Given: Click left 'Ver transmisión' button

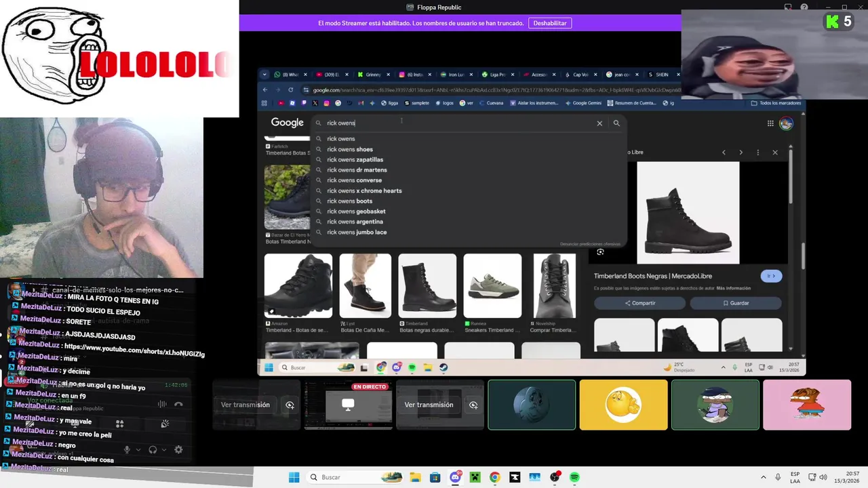Looking at the screenshot, I should tap(245, 405).
